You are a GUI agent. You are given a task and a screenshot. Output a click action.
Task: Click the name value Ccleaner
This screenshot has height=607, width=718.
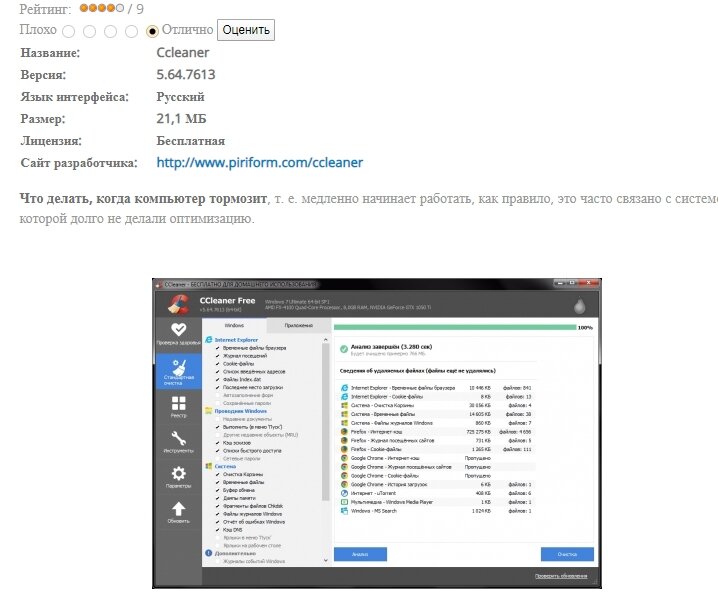(x=183, y=53)
